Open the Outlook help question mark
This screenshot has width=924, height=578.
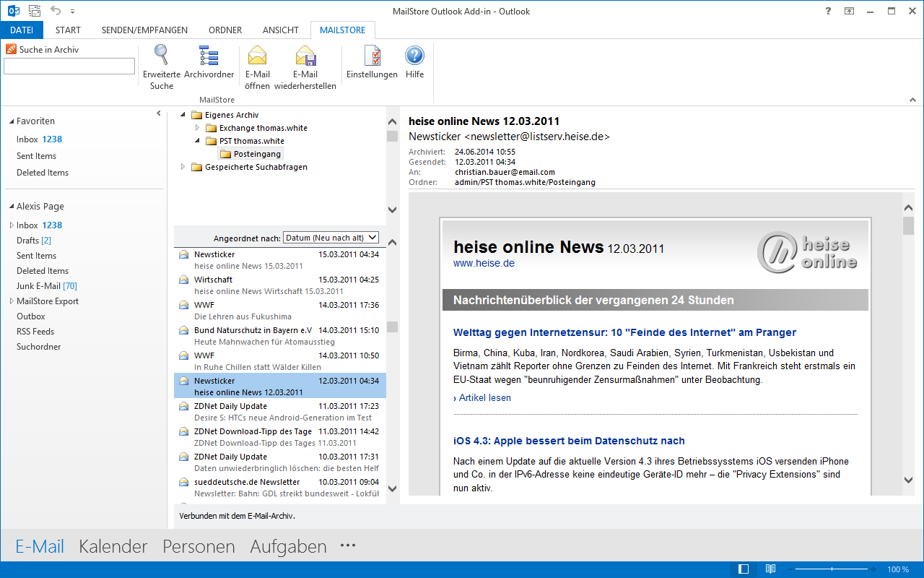[827, 11]
